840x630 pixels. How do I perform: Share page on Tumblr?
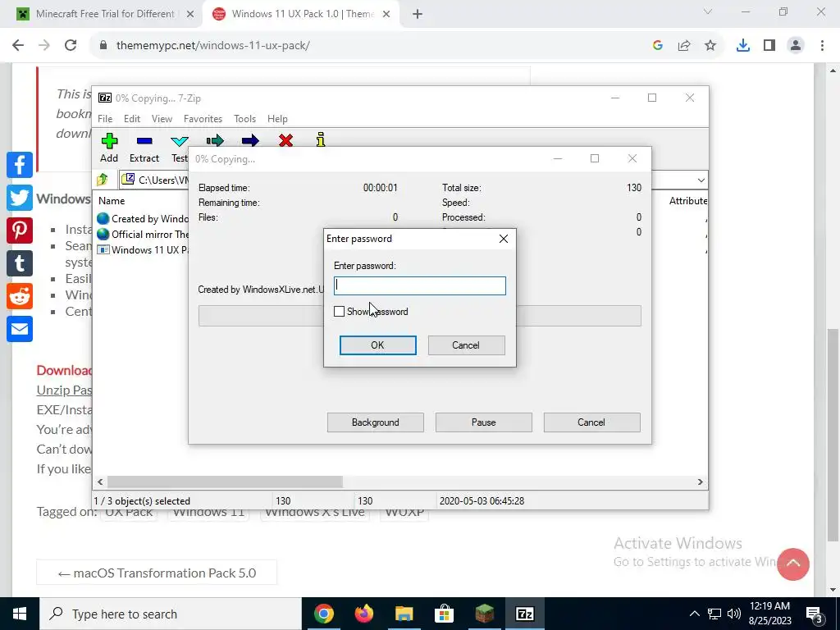click(20, 263)
